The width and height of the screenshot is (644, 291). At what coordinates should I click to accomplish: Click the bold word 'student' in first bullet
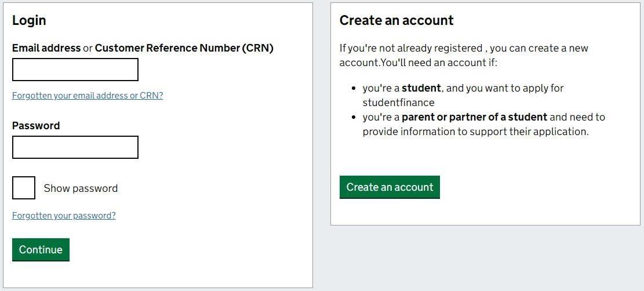point(421,88)
